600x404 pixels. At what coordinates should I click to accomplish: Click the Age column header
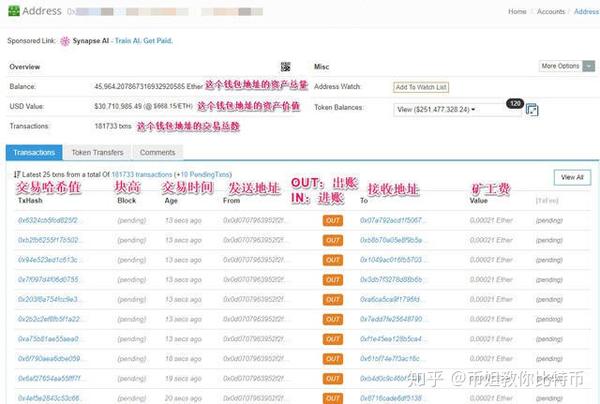[171, 200]
